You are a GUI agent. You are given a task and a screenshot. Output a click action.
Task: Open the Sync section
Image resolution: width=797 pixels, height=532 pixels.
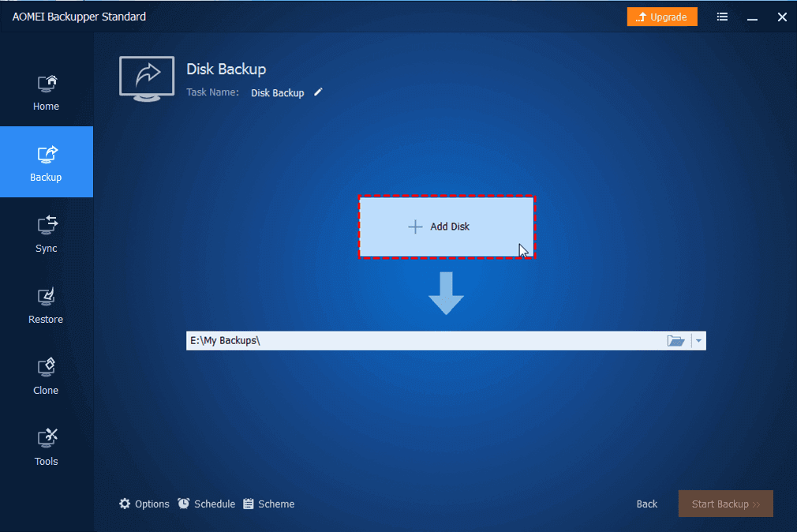47,234
